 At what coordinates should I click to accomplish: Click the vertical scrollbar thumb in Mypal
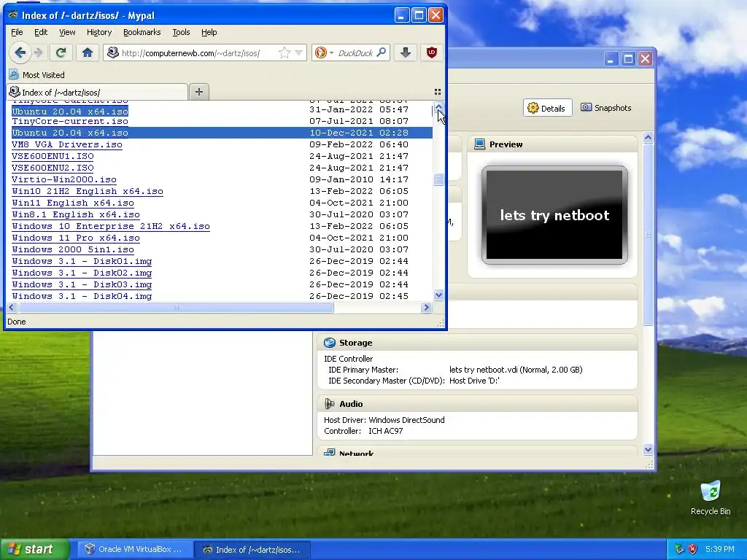(438, 179)
